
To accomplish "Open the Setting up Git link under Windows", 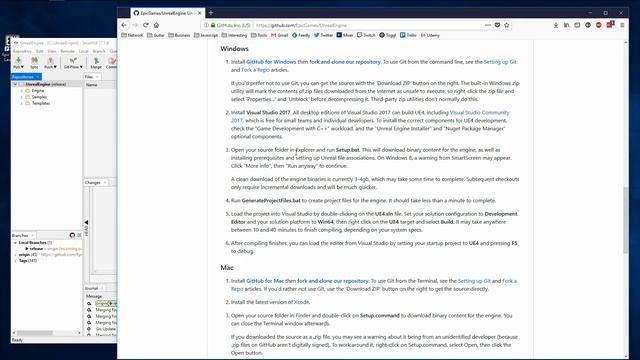I will click(x=500, y=62).
